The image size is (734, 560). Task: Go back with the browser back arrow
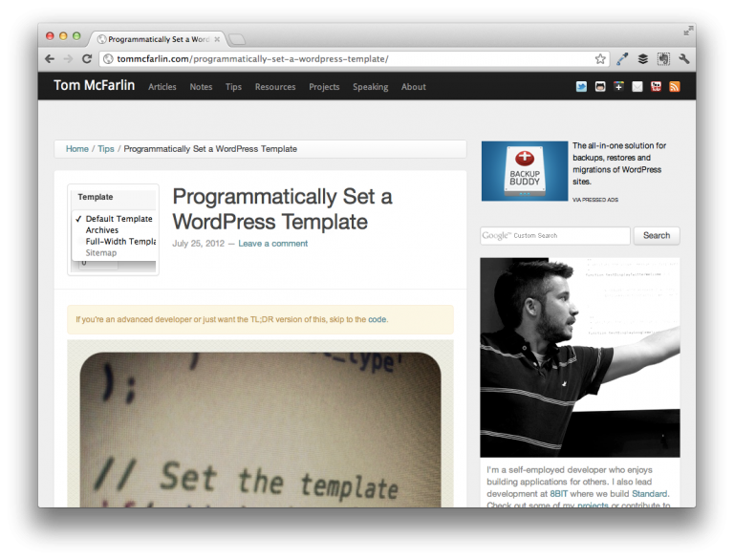pyautogui.click(x=50, y=59)
